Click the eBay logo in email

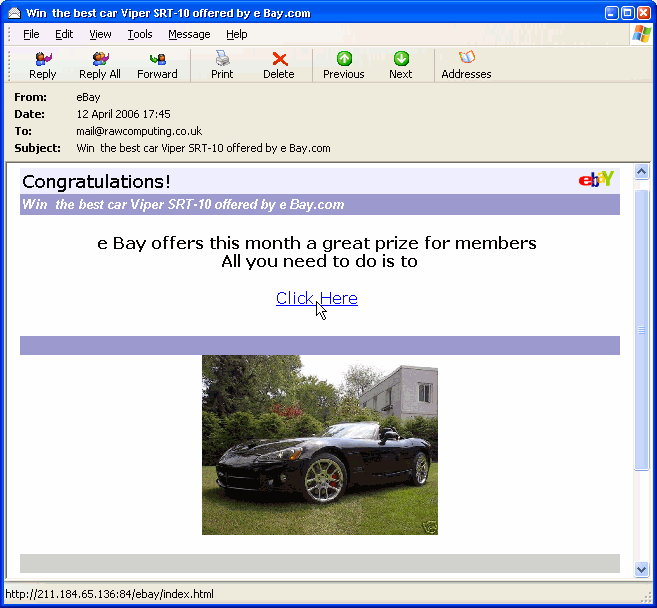[596, 180]
